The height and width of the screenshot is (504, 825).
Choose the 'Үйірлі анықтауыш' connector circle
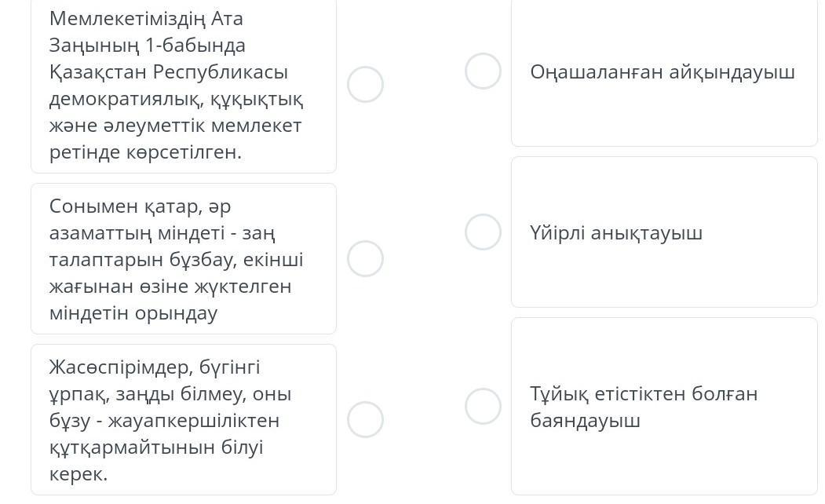[x=483, y=232]
